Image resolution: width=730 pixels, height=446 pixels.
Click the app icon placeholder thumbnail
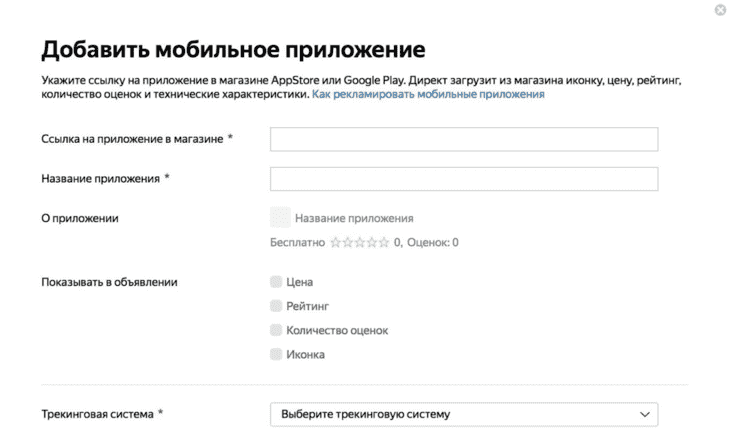coord(280,217)
